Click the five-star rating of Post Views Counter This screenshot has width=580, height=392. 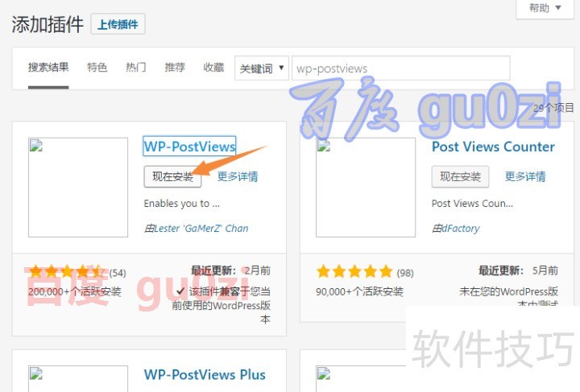click(354, 271)
